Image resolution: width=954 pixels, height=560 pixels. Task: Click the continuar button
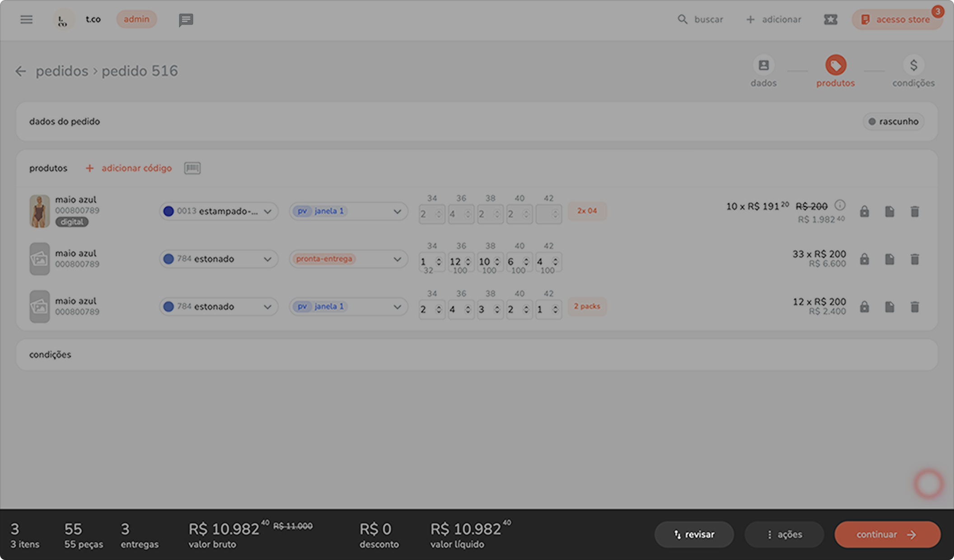click(x=887, y=535)
